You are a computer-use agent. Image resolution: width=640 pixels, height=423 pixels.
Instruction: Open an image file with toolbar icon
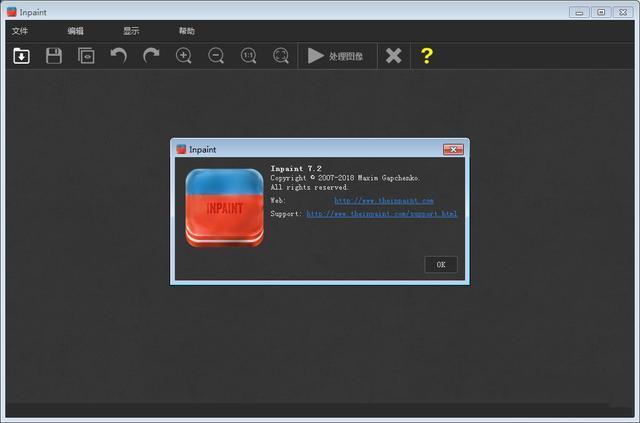click(21, 56)
